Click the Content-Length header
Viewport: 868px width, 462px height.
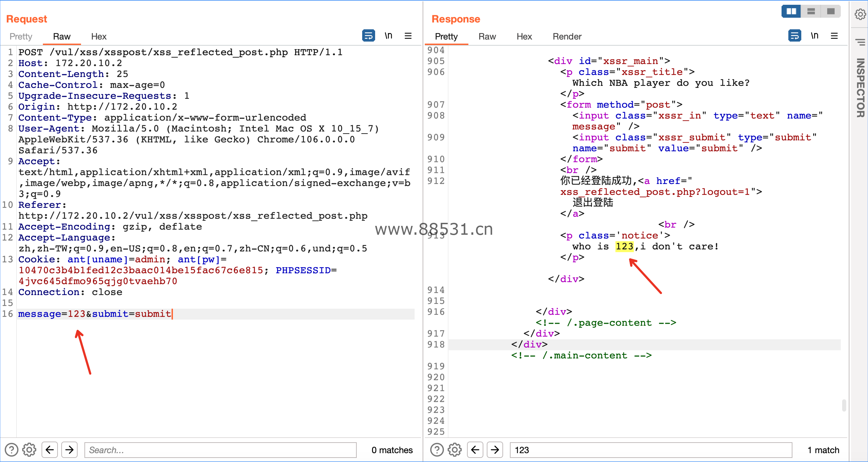pos(73,74)
